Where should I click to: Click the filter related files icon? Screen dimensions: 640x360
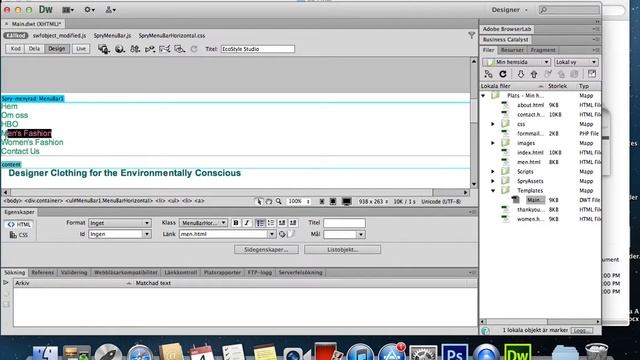point(471,36)
